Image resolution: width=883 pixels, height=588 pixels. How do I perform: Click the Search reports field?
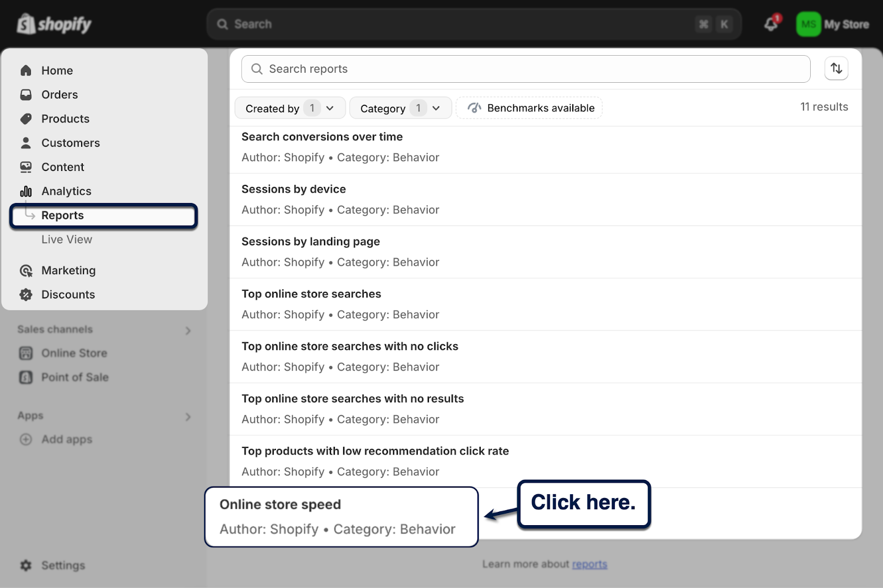click(526, 69)
